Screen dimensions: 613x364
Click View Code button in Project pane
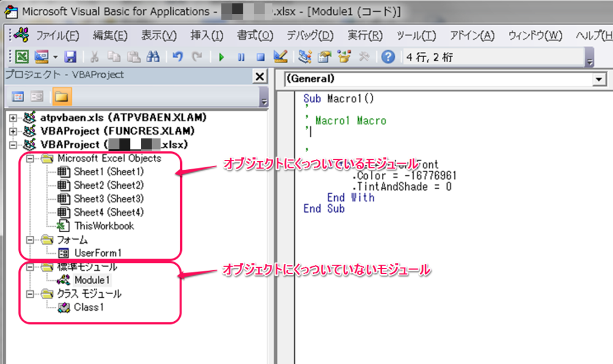click(x=18, y=96)
